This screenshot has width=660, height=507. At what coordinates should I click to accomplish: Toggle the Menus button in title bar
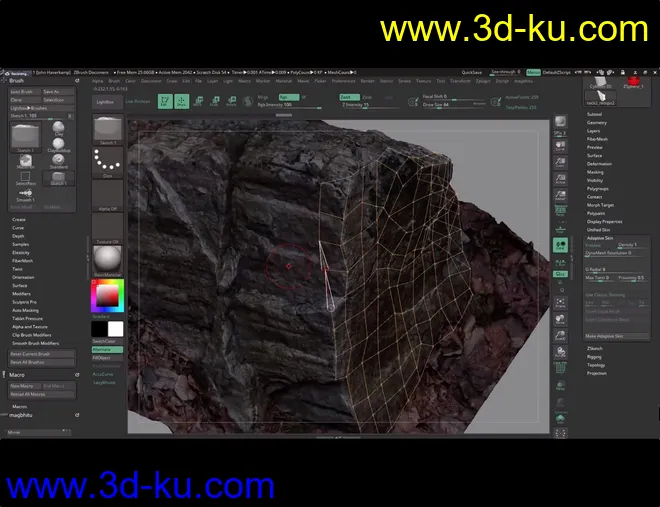[533, 72]
